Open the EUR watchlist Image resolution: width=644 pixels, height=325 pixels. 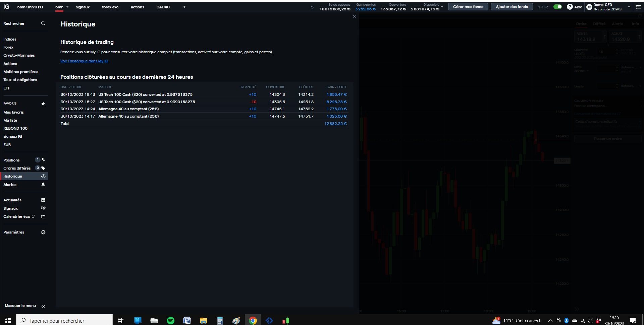[x=7, y=145]
